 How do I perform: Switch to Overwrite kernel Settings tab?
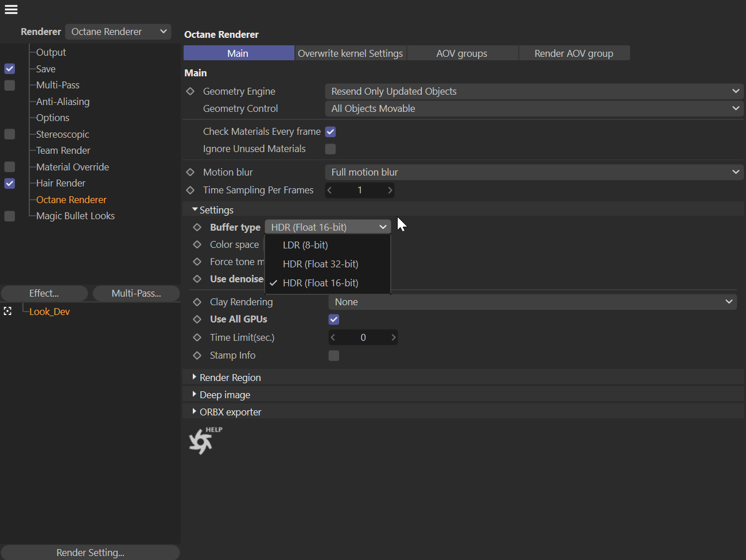point(351,53)
